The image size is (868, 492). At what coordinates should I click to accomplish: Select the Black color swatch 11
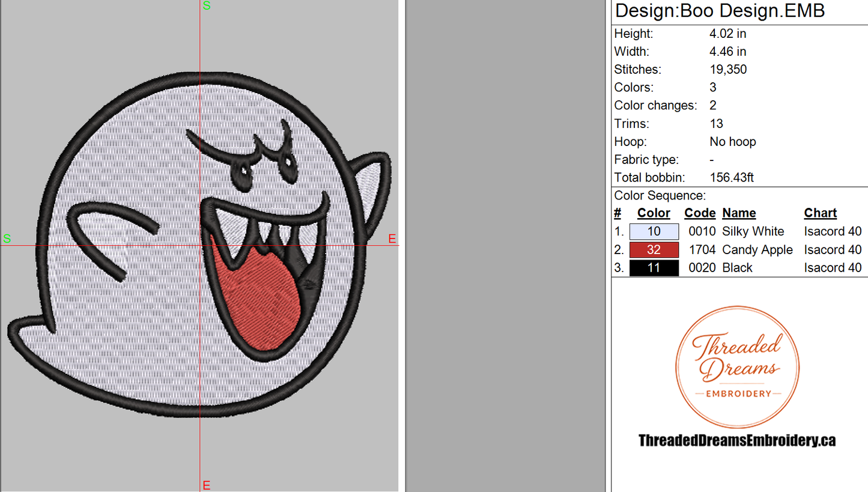654,268
